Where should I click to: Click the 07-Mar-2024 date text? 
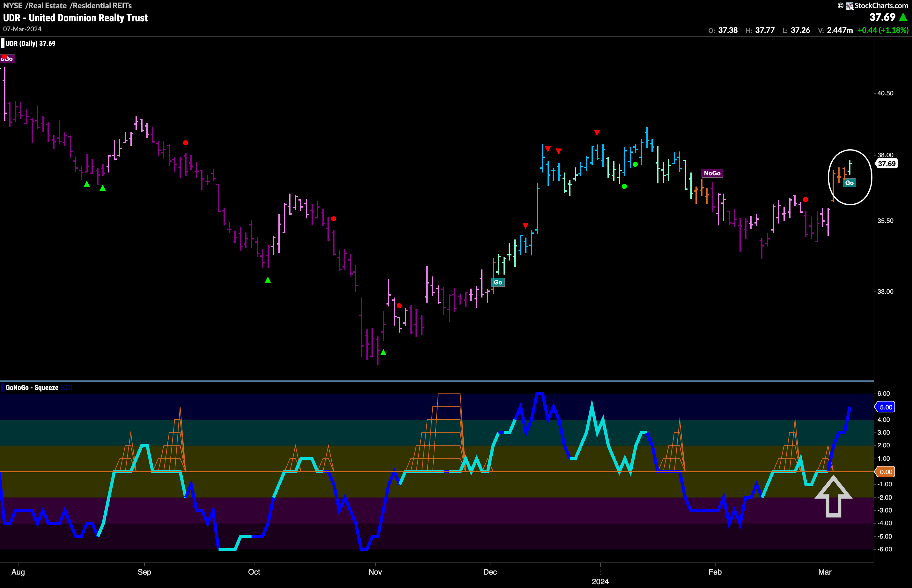click(23, 29)
